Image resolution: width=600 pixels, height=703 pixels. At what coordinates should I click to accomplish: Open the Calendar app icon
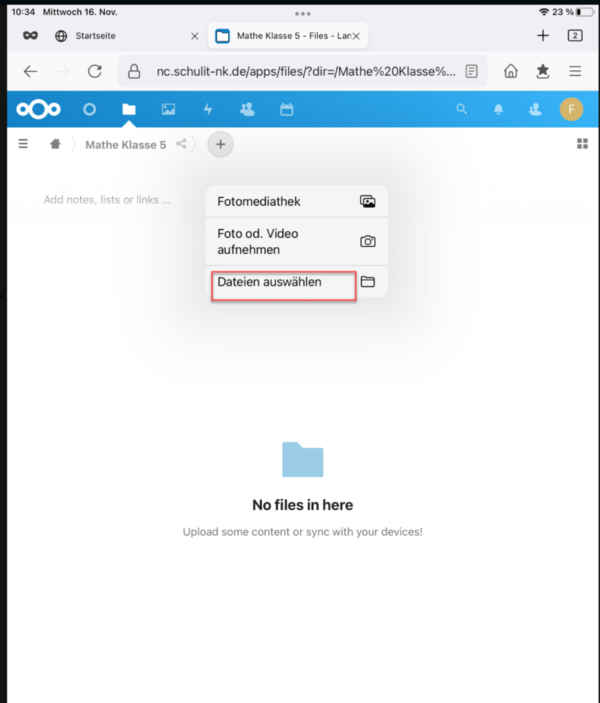287,109
